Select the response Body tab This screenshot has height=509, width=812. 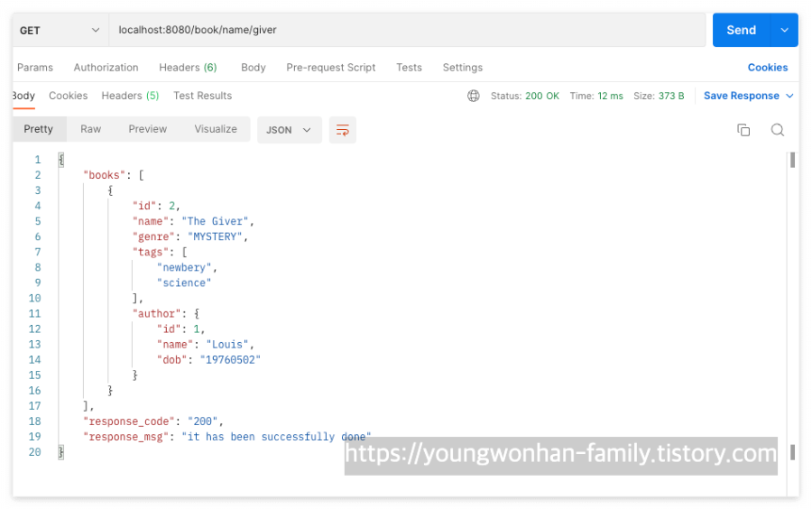pos(23,96)
